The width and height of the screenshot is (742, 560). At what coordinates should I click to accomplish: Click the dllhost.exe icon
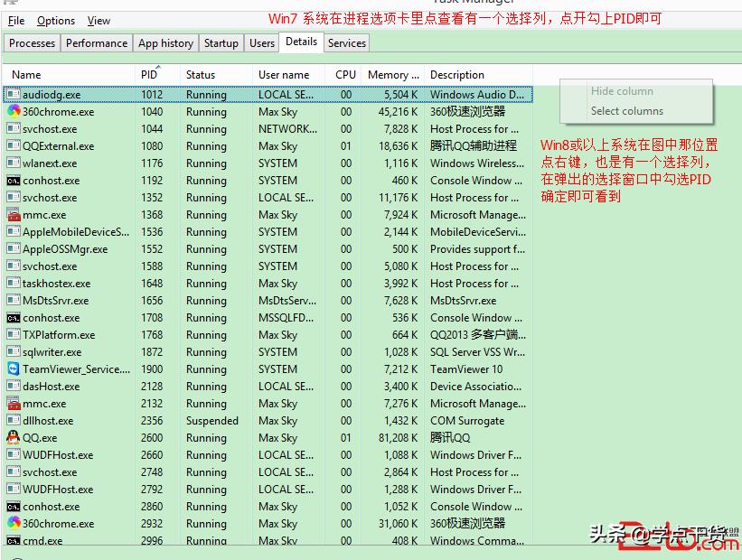point(13,420)
